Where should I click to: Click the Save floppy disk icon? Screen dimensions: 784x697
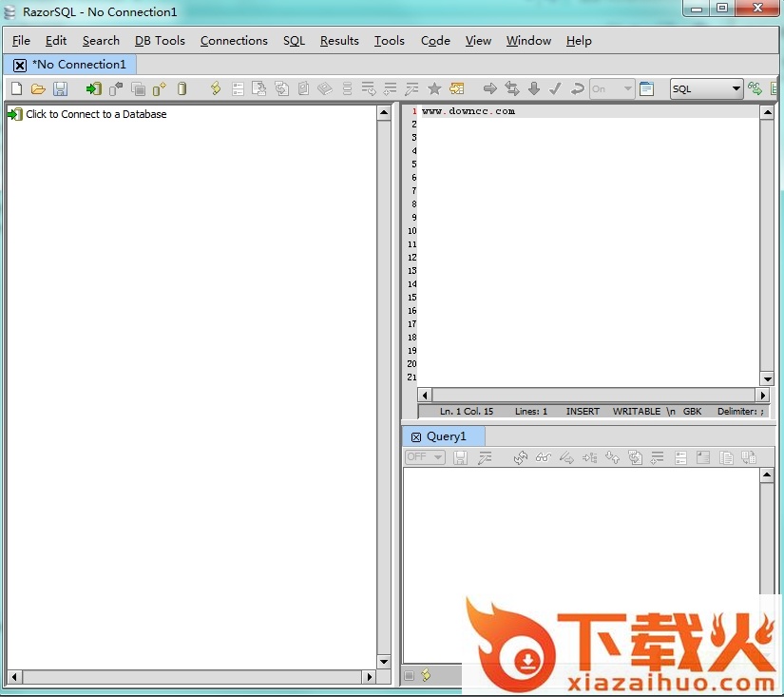pos(60,88)
